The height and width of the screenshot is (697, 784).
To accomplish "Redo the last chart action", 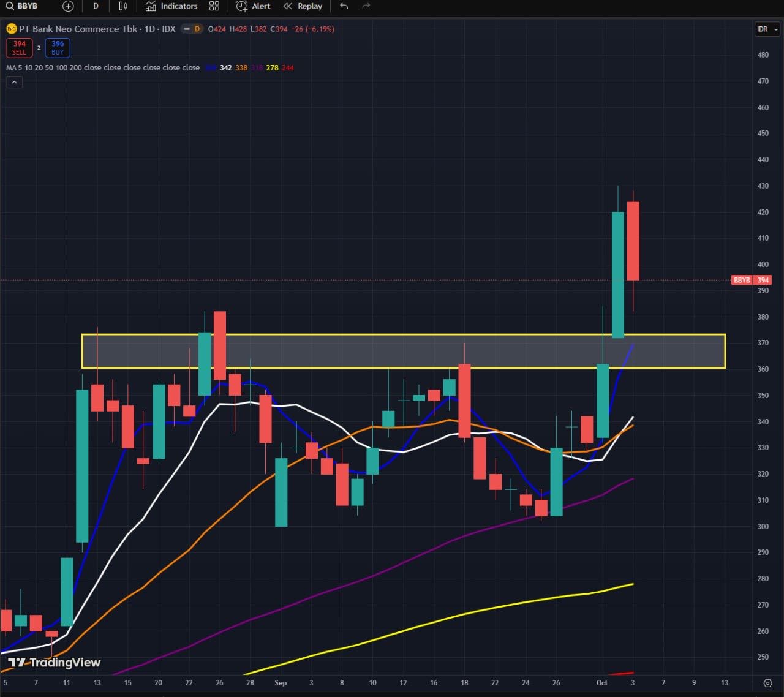I will click(x=366, y=6).
